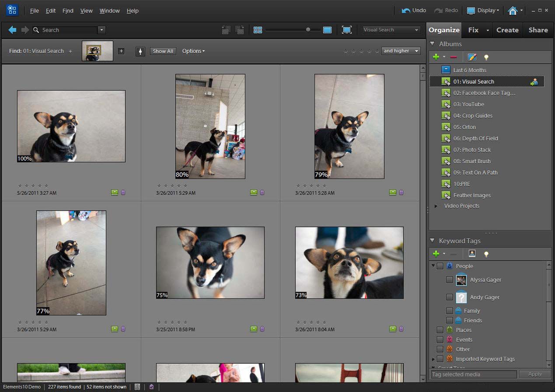The image size is (555, 392).
Task: Click the green plus in Keyword Tags
Action: (x=436, y=254)
